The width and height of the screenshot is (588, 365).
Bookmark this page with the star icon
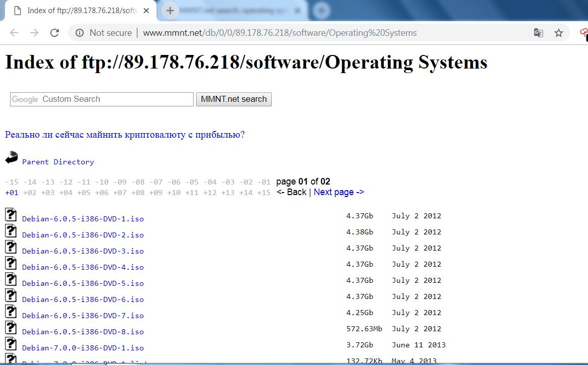(559, 33)
